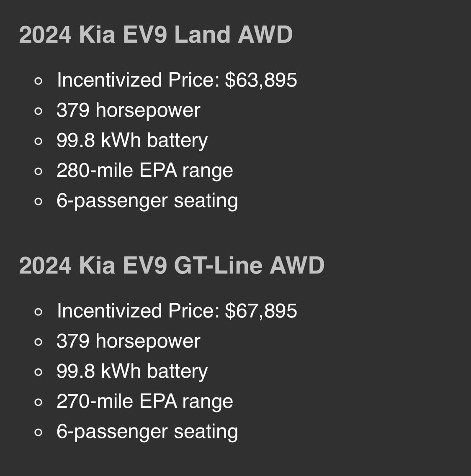
Task: Click the bullet beside 280-mile EPA range
Action: [38, 171]
